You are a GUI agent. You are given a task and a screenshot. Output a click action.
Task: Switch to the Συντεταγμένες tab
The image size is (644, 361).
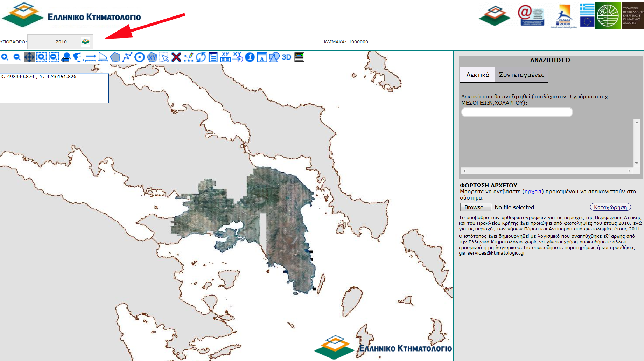click(521, 75)
